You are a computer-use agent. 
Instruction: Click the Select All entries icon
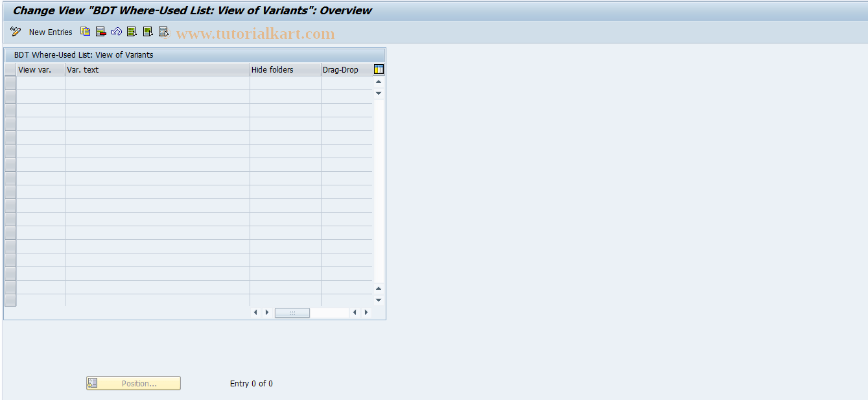pos(132,31)
